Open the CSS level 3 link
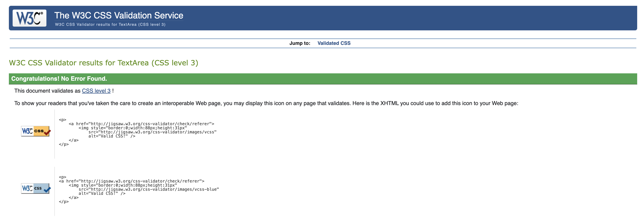 [96, 91]
